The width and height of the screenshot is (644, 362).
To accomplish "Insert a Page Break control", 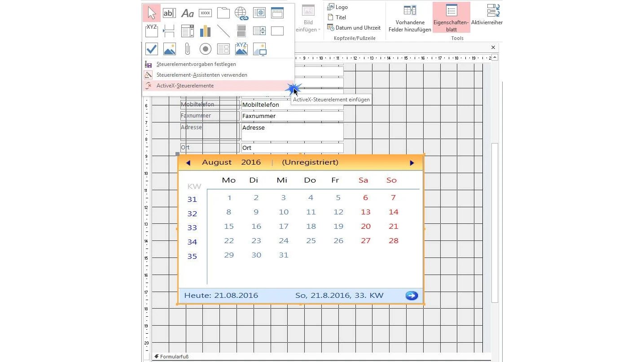I will pos(169,31).
